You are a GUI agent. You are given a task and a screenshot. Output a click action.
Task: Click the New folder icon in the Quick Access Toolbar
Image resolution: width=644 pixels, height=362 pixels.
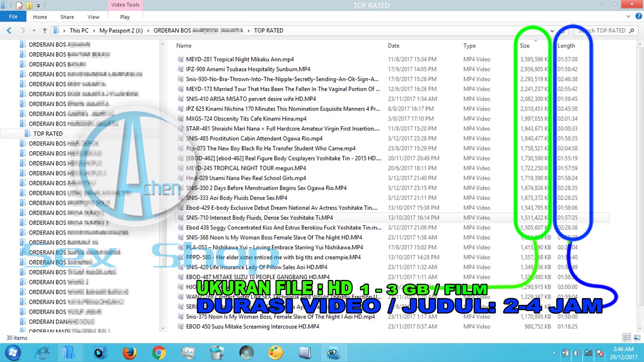click(29, 5)
